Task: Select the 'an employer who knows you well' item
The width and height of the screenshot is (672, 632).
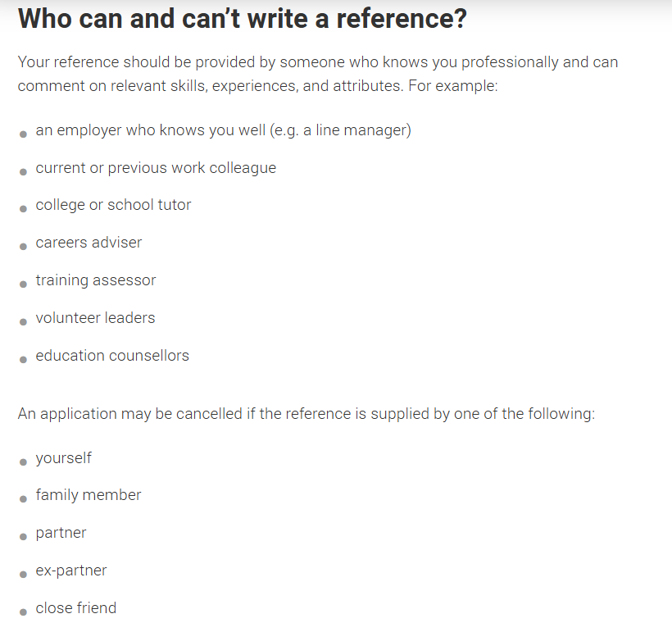Action: coord(223,130)
